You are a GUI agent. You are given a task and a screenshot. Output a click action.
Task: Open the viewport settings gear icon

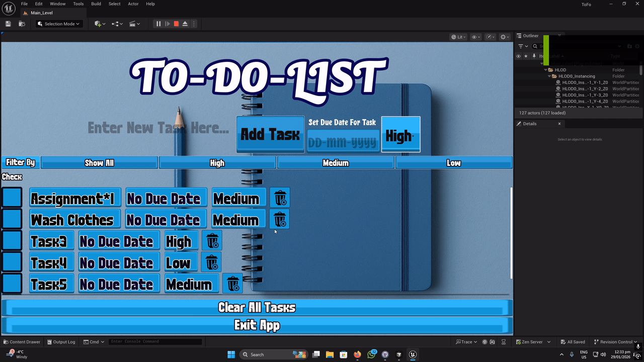coord(504,36)
